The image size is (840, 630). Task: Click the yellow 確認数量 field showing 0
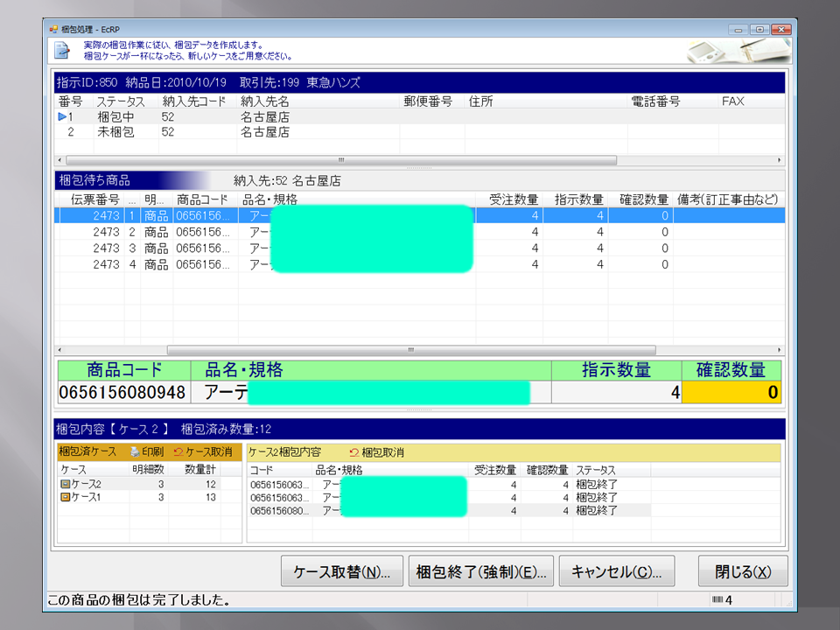(731, 393)
